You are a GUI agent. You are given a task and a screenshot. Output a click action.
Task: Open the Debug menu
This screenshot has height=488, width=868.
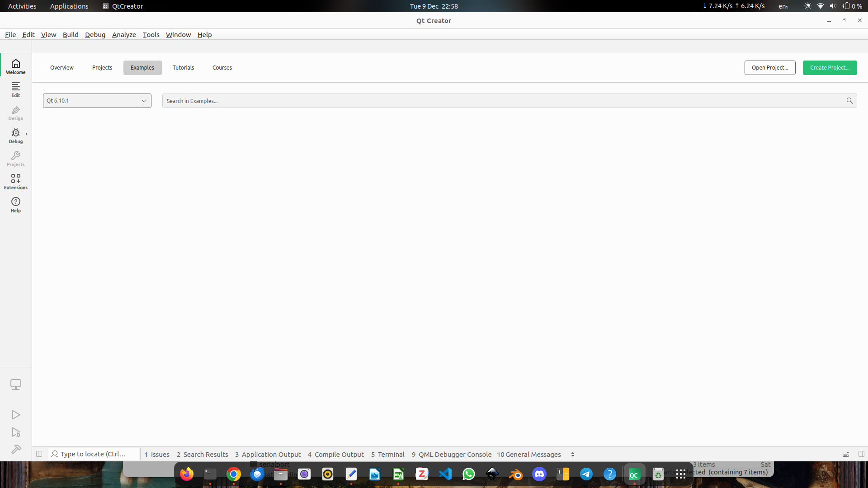coord(95,35)
